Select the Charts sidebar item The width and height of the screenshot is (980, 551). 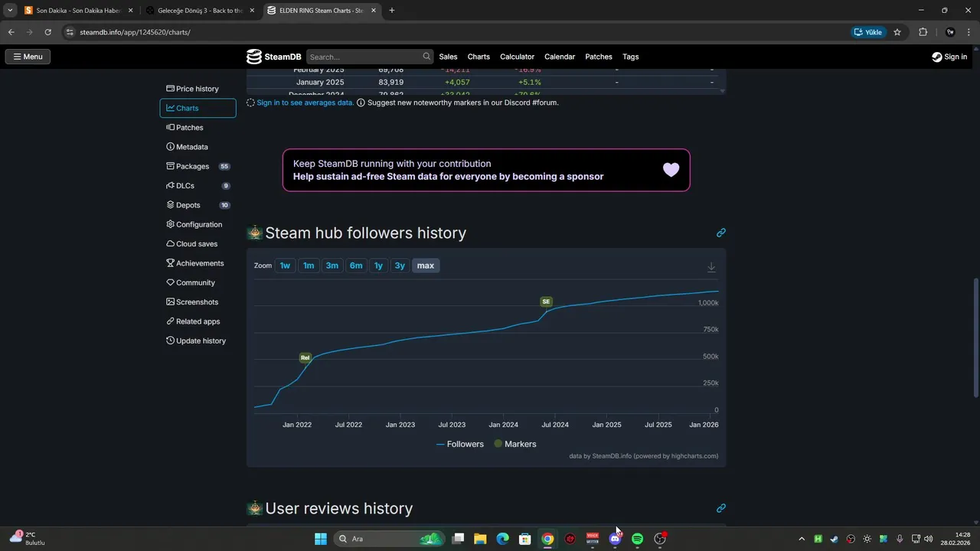click(x=198, y=108)
